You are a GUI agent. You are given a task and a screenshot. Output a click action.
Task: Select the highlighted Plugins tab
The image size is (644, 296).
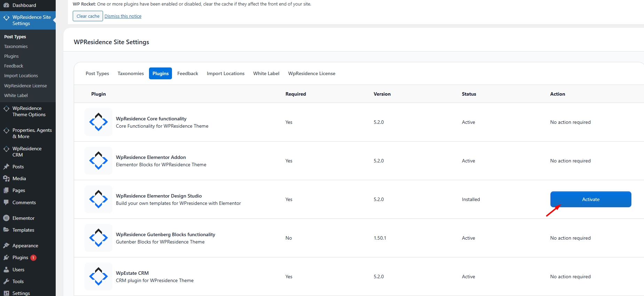pos(160,73)
